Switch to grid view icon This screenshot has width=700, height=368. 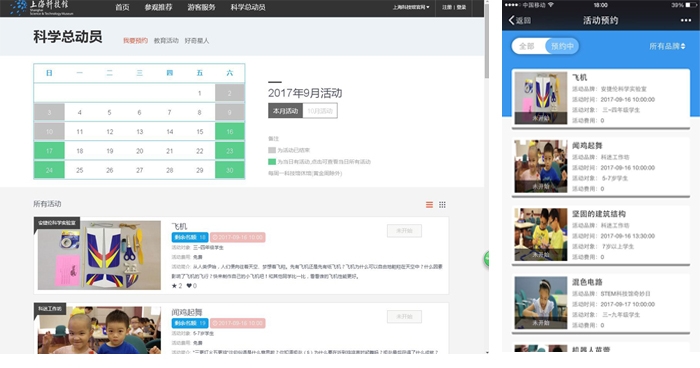point(442,205)
